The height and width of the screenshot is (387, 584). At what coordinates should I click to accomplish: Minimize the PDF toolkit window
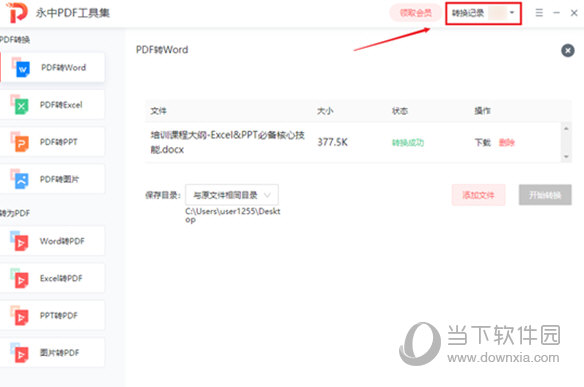pos(556,13)
